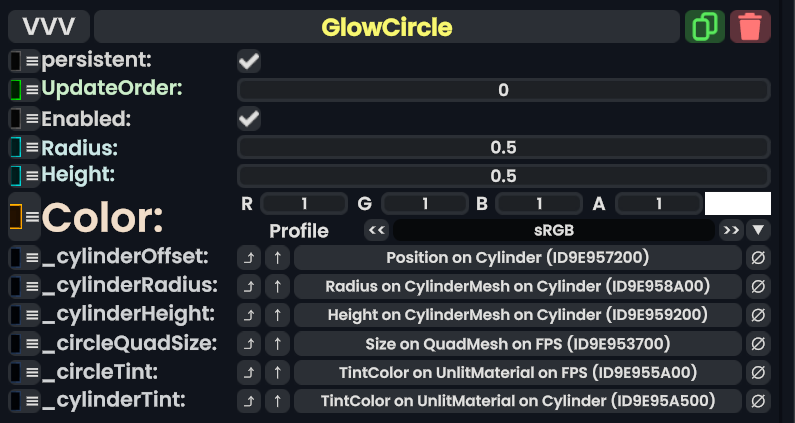This screenshot has height=423, width=795.
Task: Click the redirect arrow icon for _cylinderHeight
Action: click(248, 315)
